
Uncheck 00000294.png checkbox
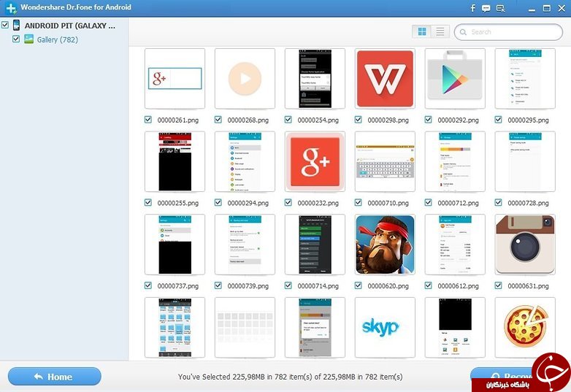218,202
